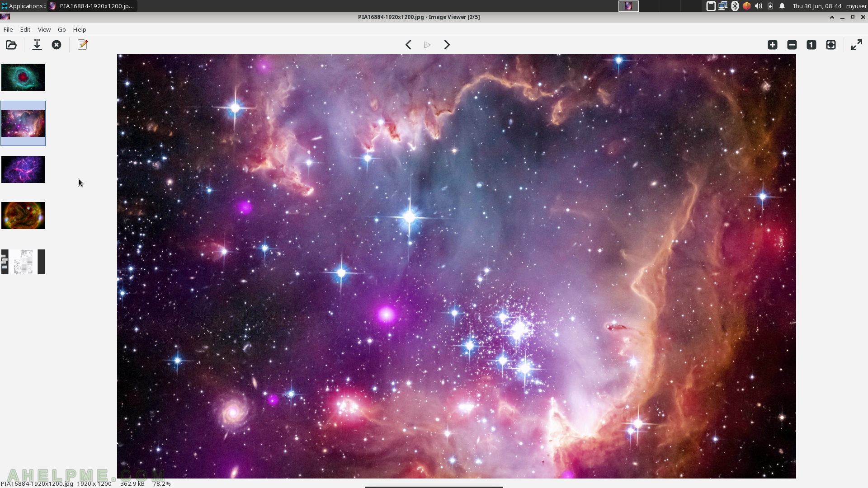Screen dimensions: 868x488
Task: Open the Applications menu in panel
Action: pyautogui.click(x=23, y=6)
